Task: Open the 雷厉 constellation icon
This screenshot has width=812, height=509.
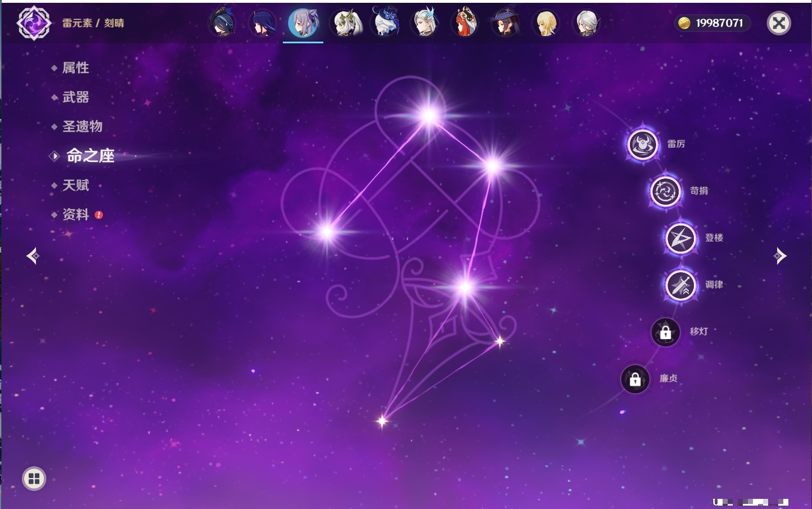Action: pos(642,145)
